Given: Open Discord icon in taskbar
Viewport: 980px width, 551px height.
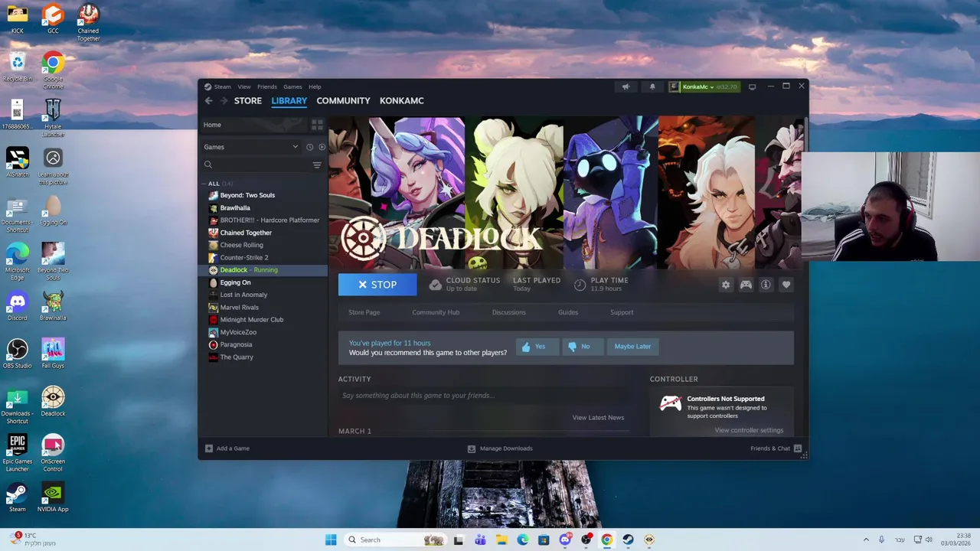Looking at the screenshot, I should pyautogui.click(x=565, y=540).
